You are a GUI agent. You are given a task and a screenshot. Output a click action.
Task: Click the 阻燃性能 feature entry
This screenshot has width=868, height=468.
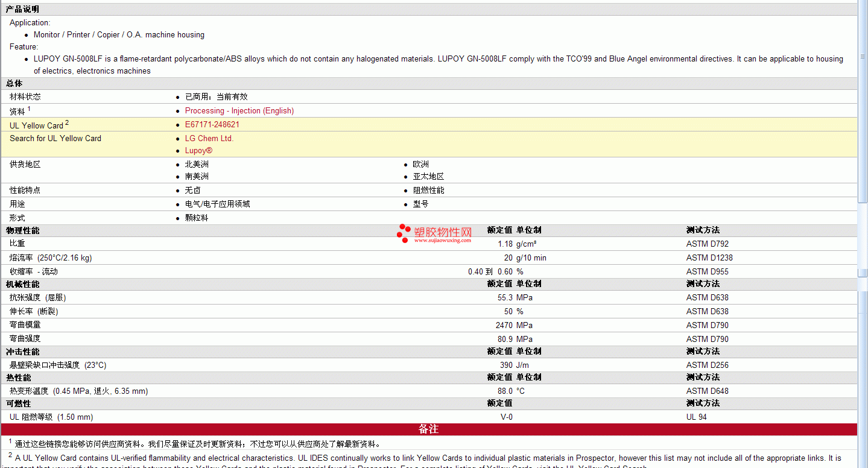[429, 190]
